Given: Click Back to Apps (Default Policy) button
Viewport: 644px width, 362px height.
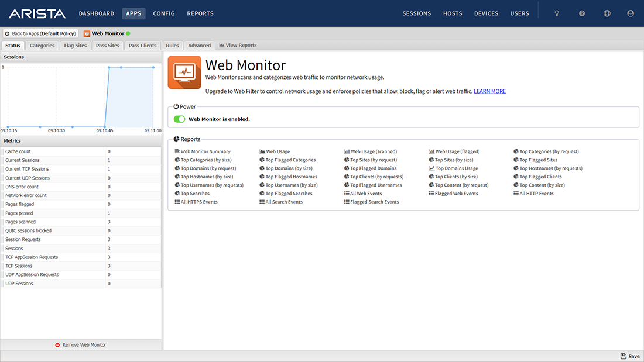Looking at the screenshot, I should coord(40,34).
